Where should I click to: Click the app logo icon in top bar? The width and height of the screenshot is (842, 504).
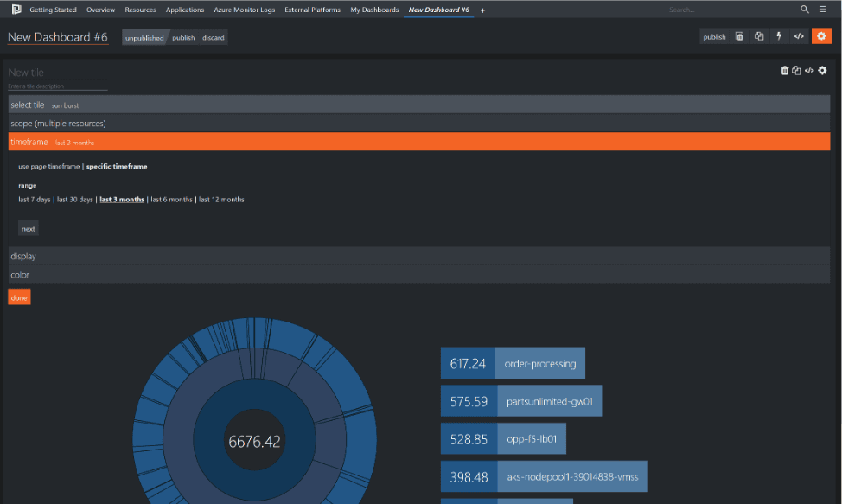(x=16, y=10)
